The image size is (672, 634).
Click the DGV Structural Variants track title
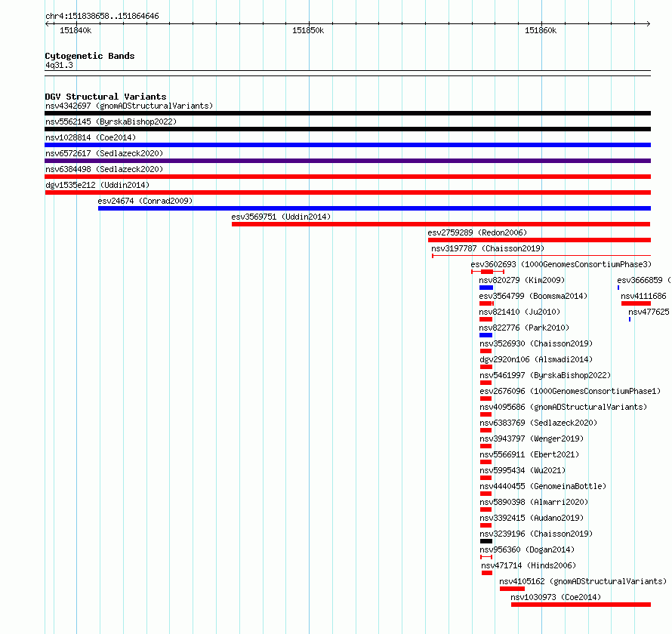click(106, 97)
